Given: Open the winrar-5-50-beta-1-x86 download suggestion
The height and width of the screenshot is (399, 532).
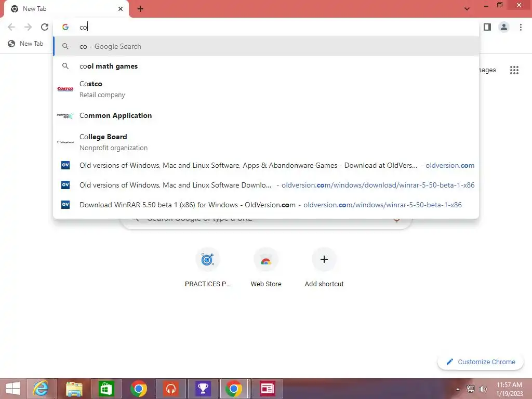Looking at the screenshot, I should 266,185.
